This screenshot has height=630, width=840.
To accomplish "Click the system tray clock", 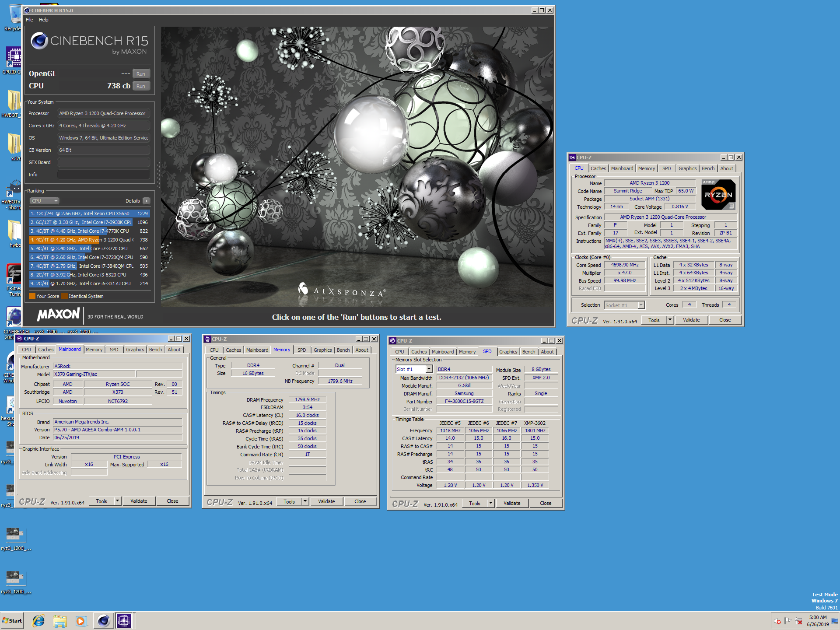I will click(818, 621).
